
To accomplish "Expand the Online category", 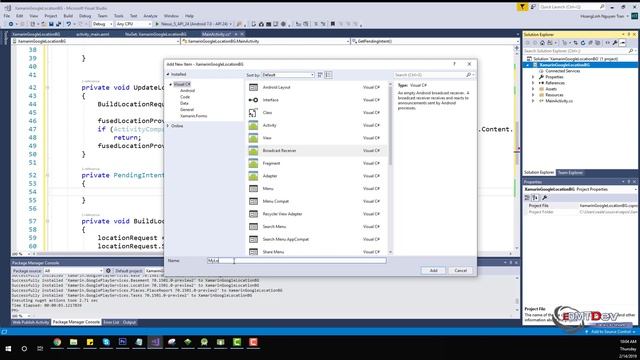I will point(168,126).
